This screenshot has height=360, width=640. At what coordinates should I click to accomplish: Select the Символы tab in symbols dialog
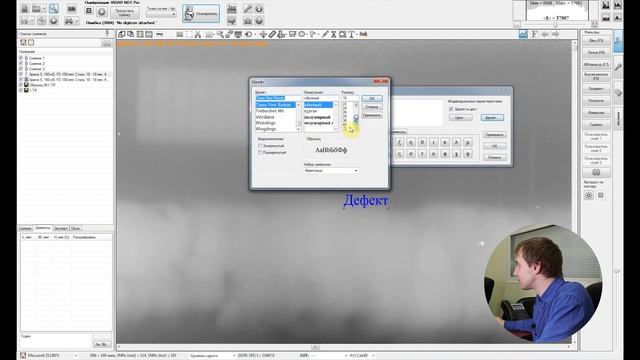tap(398, 131)
